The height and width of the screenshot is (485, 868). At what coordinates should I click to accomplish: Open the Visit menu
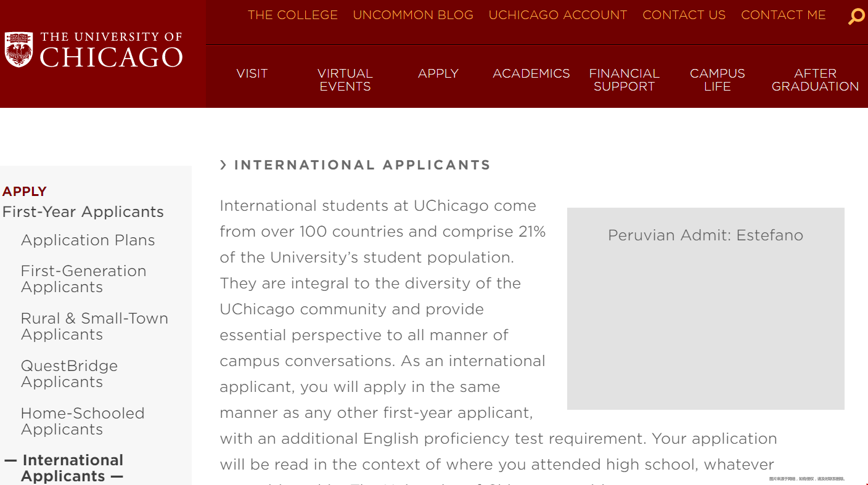252,73
